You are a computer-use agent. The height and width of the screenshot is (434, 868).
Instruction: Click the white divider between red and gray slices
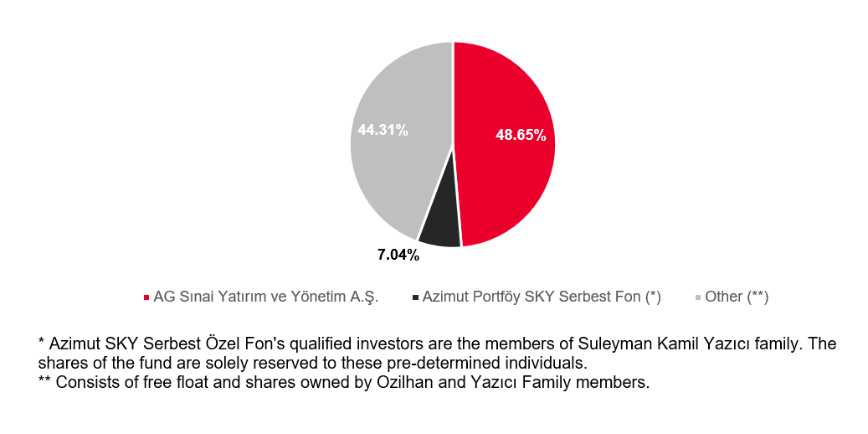454,94
